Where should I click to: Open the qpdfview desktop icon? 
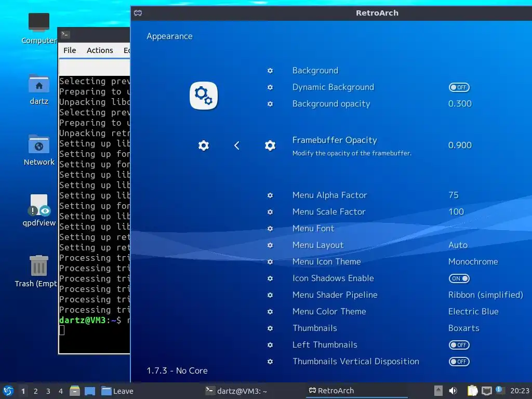38,206
